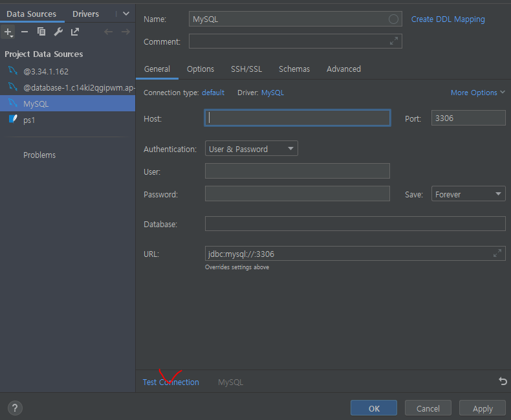Go forward with the right arrow icon
This screenshot has width=511, height=420.
pos(125,32)
